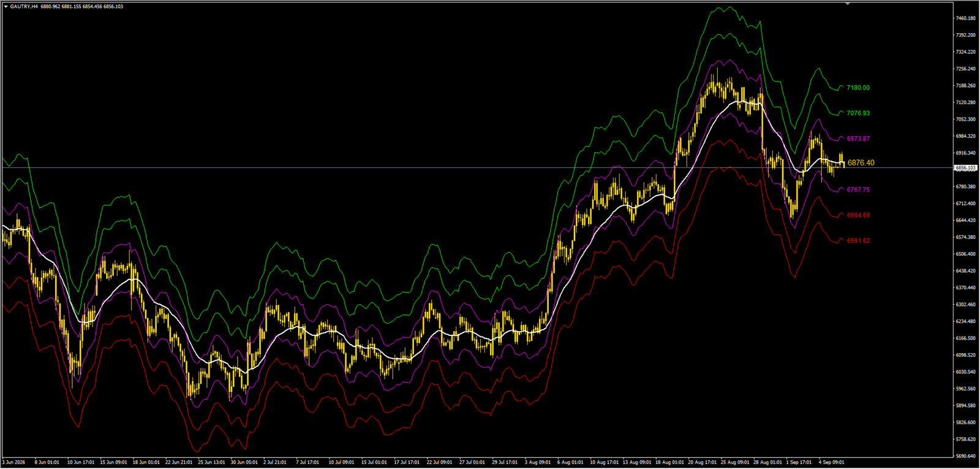Click the price scale value 6506.400
Screen dimensions: 980x469
[965, 254]
